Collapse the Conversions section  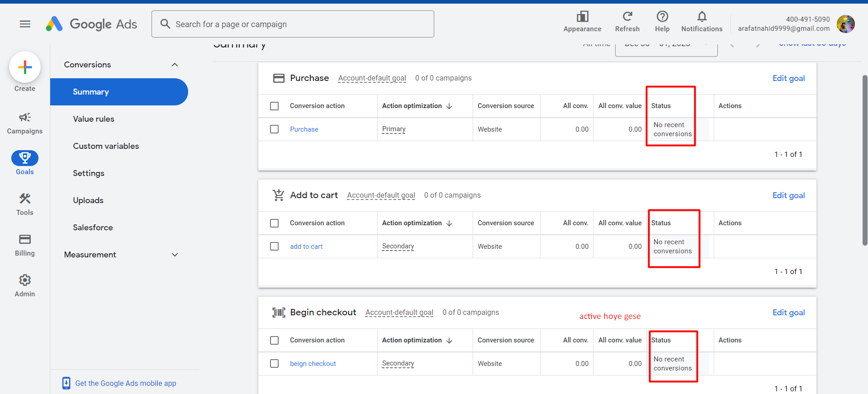click(175, 65)
